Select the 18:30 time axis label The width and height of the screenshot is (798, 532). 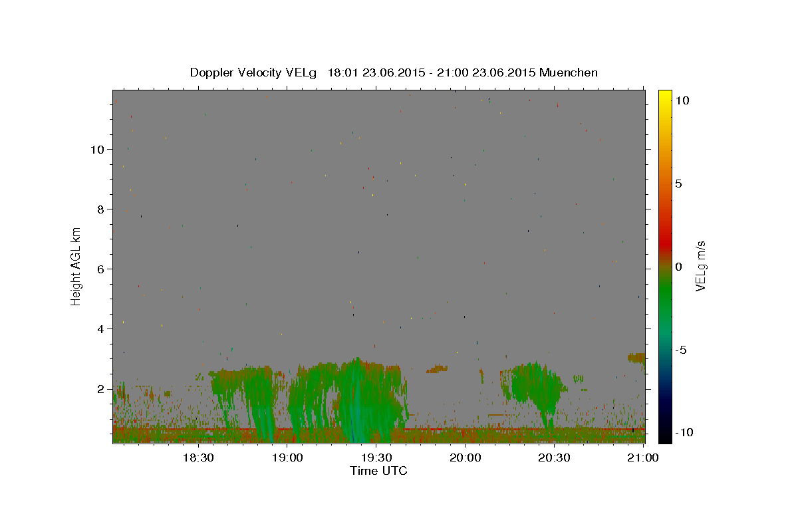[x=198, y=458]
